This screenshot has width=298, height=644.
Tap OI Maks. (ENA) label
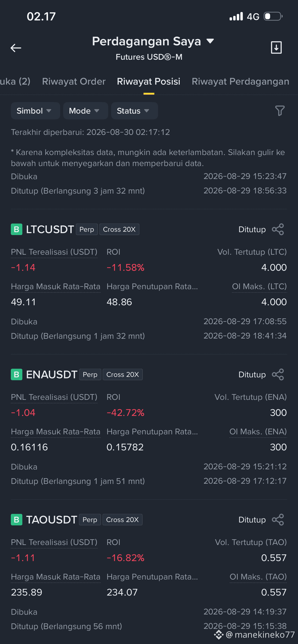pyautogui.click(x=258, y=432)
